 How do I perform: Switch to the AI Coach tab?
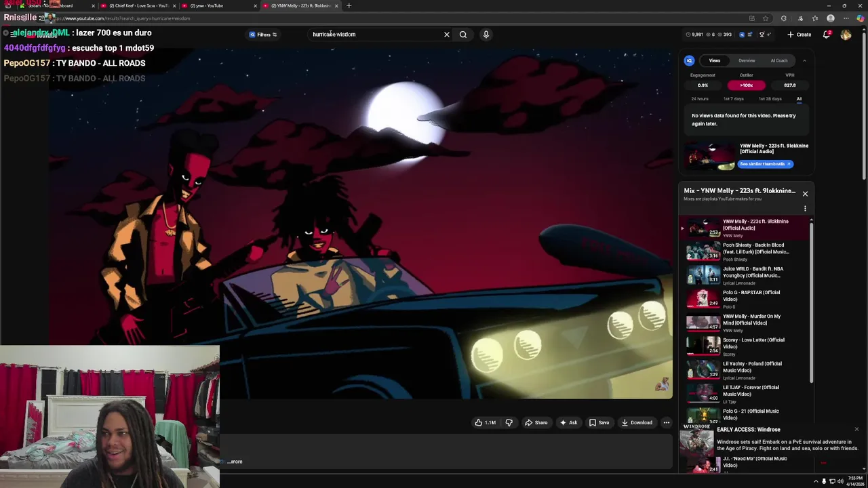coord(779,60)
